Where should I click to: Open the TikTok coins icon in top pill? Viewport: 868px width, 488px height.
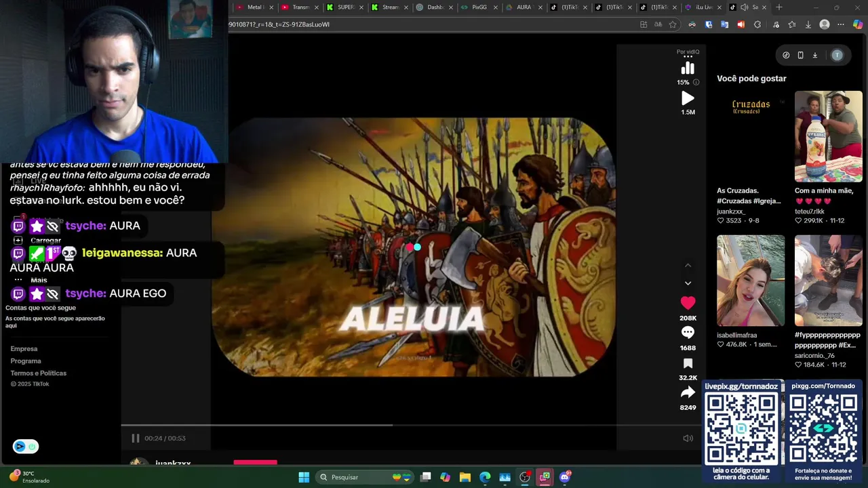pyautogui.click(x=786, y=56)
